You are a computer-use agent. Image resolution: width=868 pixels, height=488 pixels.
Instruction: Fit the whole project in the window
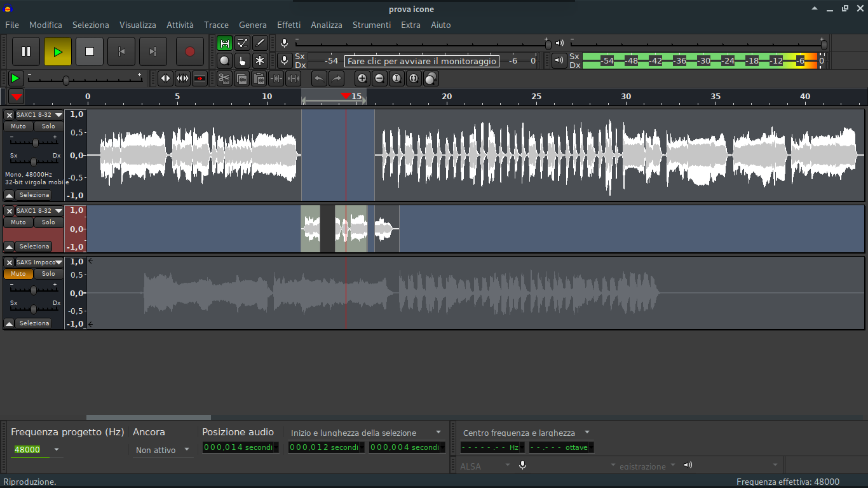[414, 78]
